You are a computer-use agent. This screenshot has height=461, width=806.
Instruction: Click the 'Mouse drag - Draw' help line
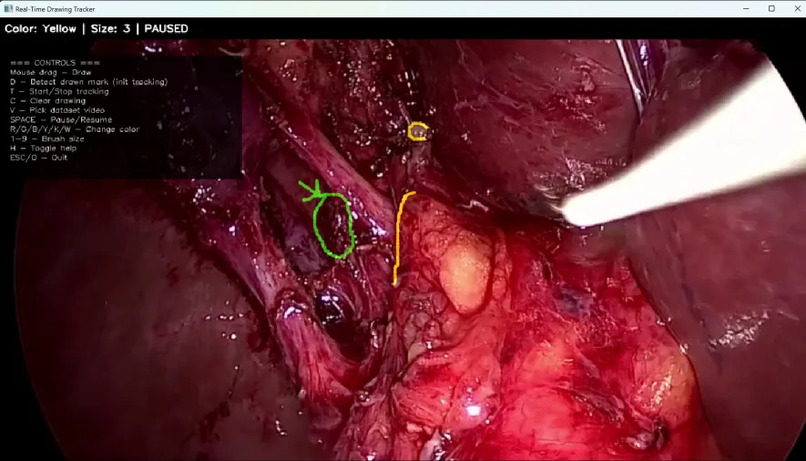pyautogui.click(x=50, y=72)
